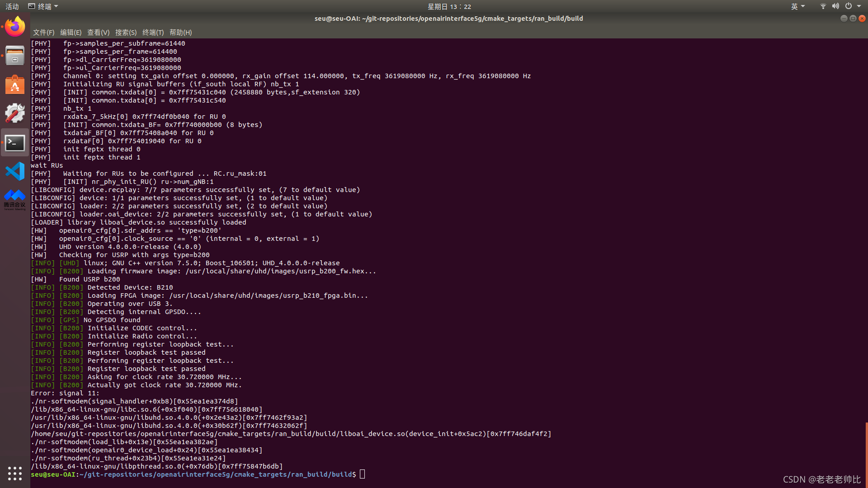This screenshot has width=868, height=488.
Task: Click the Terminal icon in the dock
Action: [15, 143]
